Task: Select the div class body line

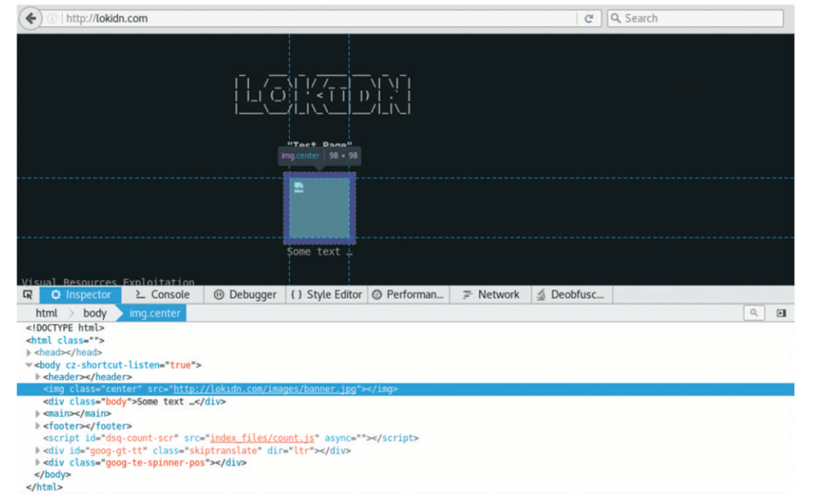Action: pyautogui.click(x=135, y=402)
